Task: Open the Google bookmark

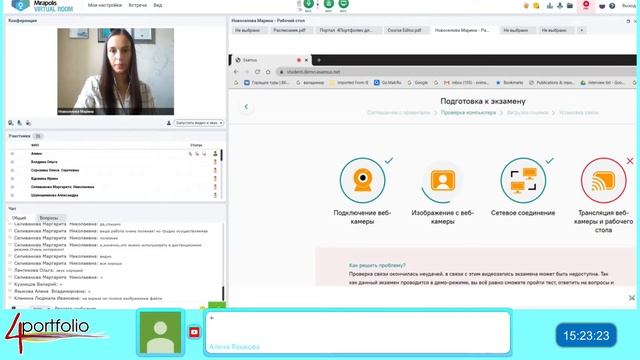Action: [418, 82]
